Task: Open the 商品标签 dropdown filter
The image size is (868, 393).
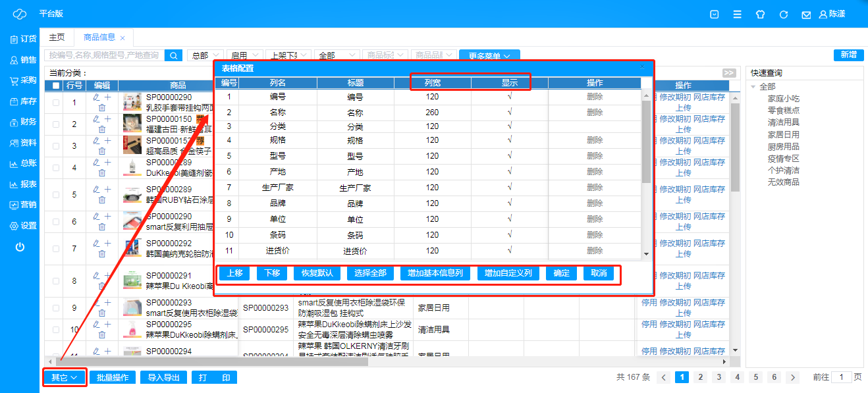Action: [x=385, y=56]
